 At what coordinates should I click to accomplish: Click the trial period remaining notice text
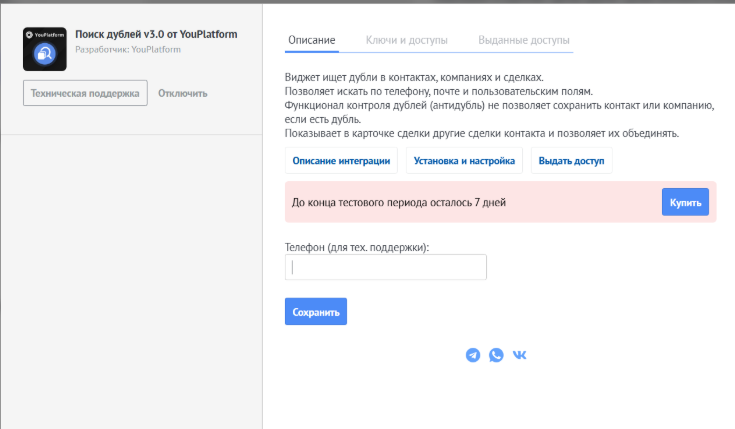point(398,203)
